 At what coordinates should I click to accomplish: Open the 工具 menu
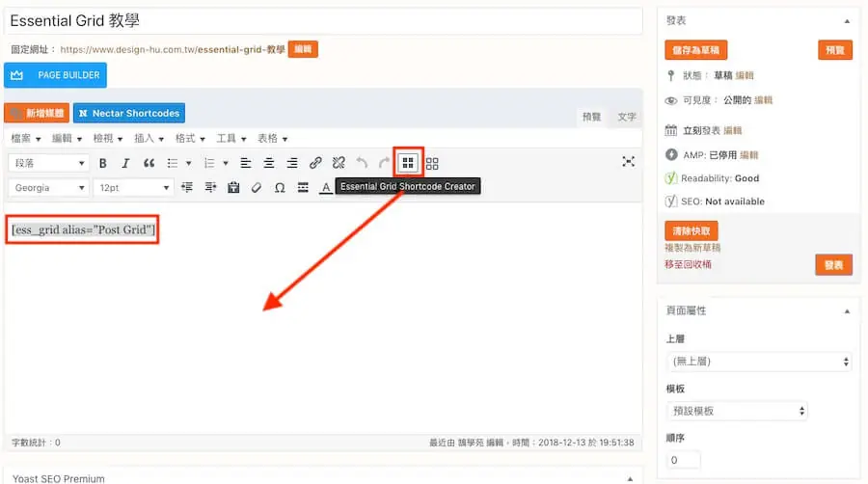tap(231, 138)
